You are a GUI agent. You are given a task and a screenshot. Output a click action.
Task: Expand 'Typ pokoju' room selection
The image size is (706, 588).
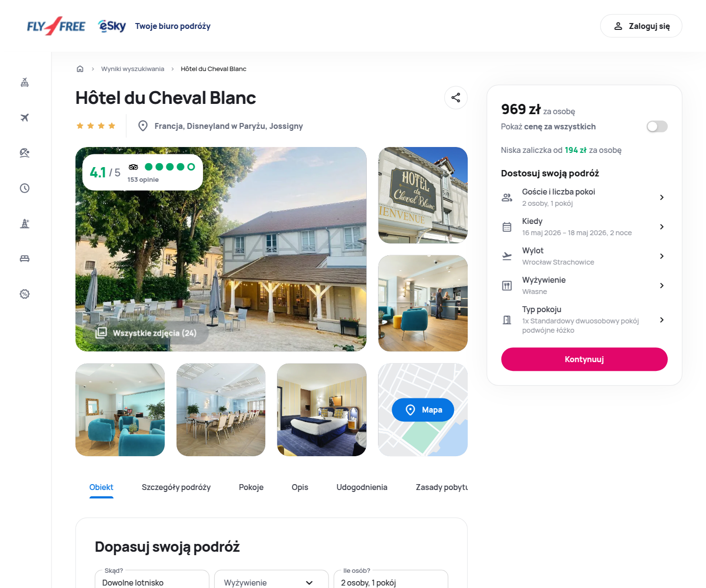tap(584, 319)
